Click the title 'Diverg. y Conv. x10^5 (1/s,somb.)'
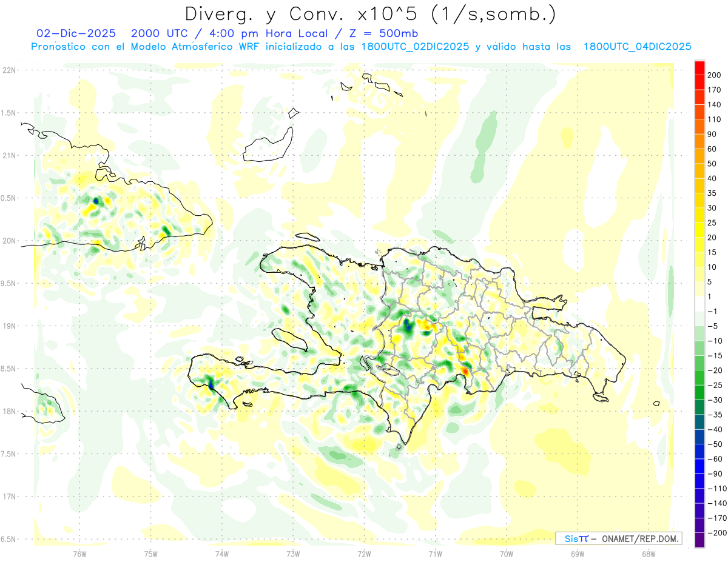This screenshot has width=728, height=562. (x=369, y=14)
